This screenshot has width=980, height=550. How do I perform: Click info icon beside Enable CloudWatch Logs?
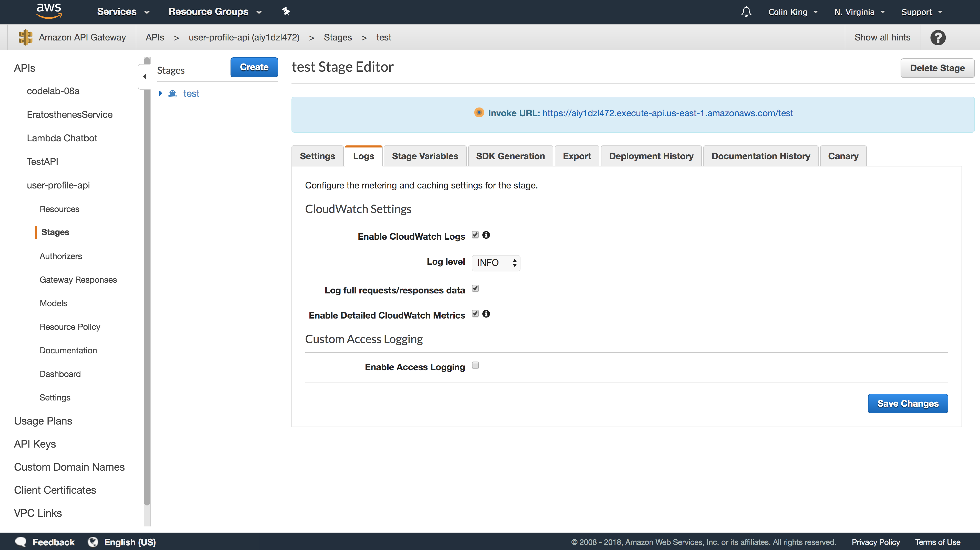[486, 235]
